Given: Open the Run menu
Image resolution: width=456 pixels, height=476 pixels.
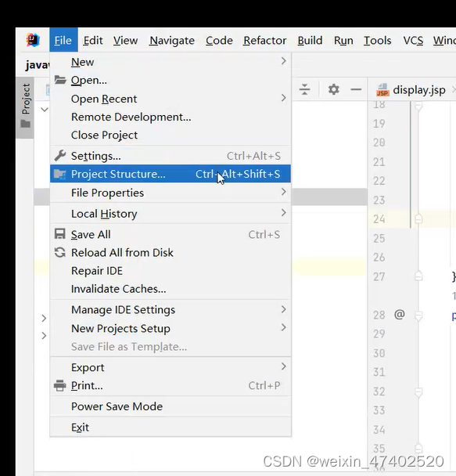Looking at the screenshot, I should click(x=343, y=40).
